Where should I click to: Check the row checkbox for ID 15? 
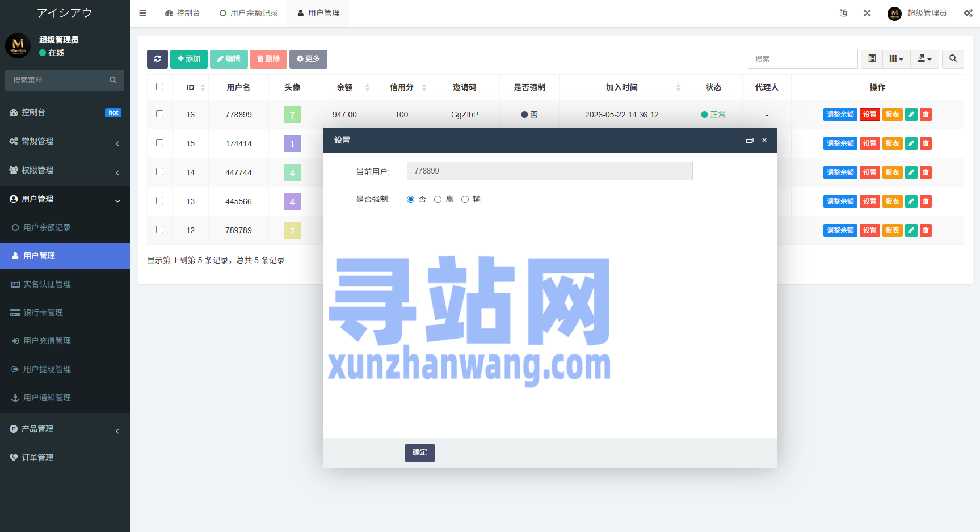[x=159, y=143]
